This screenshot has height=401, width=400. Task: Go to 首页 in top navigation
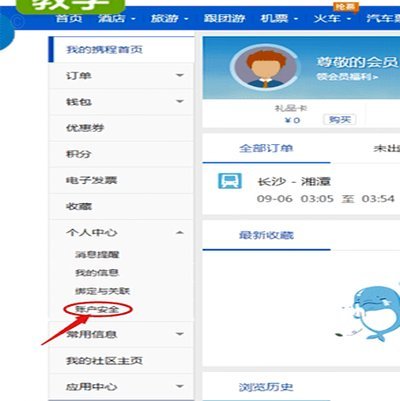[69, 18]
